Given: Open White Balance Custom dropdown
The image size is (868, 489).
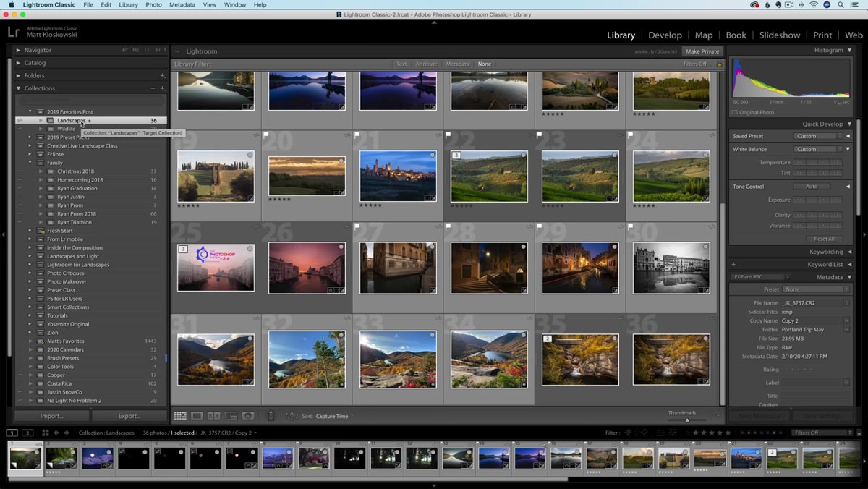Looking at the screenshot, I should [x=818, y=149].
